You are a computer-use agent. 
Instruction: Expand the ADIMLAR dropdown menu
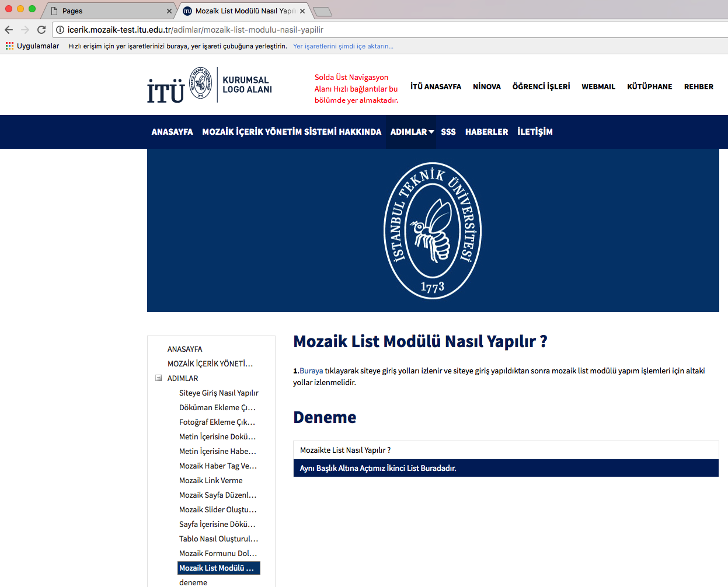point(412,132)
